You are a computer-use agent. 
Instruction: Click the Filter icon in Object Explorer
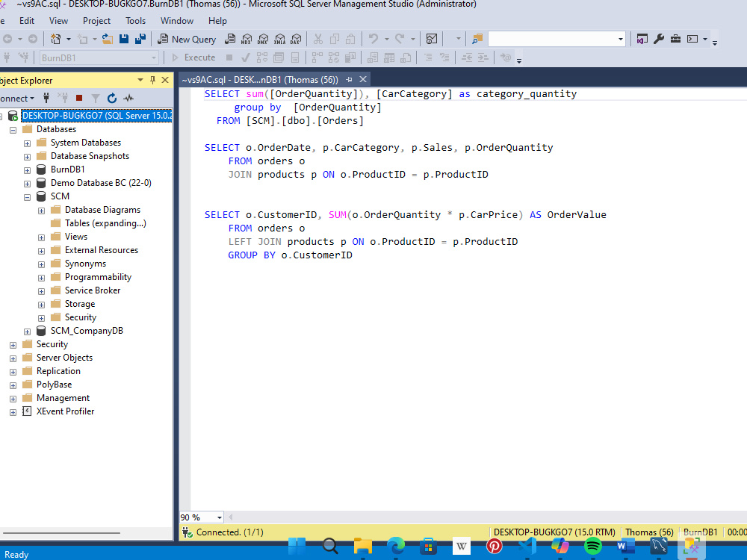click(96, 98)
